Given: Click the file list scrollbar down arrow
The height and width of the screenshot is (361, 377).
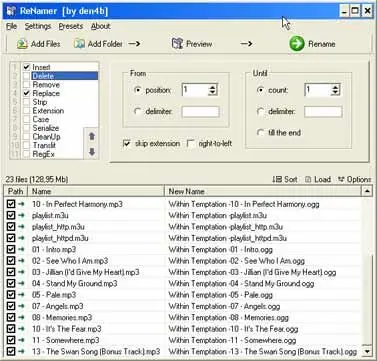Looking at the screenshot, I should point(367,351).
